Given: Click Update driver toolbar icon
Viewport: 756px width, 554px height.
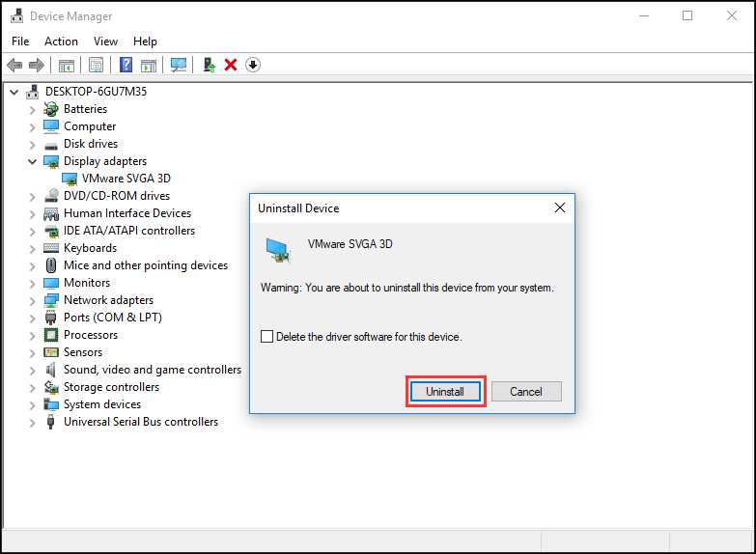Looking at the screenshot, I should coord(210,65).
